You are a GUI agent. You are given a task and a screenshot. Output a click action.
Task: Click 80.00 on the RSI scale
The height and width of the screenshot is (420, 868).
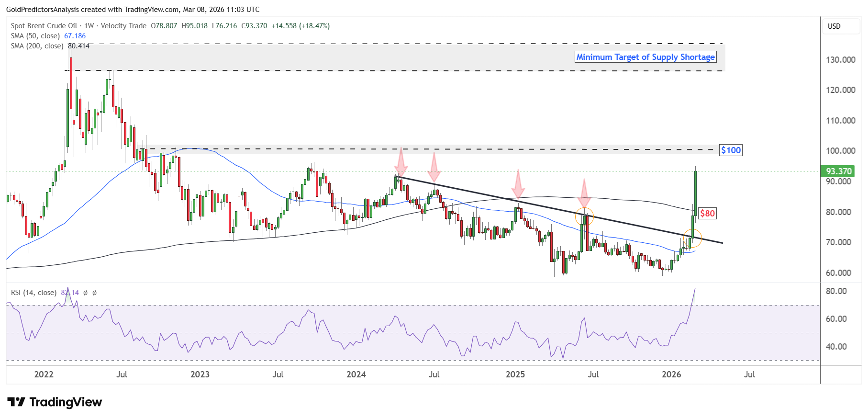[836, 291]
